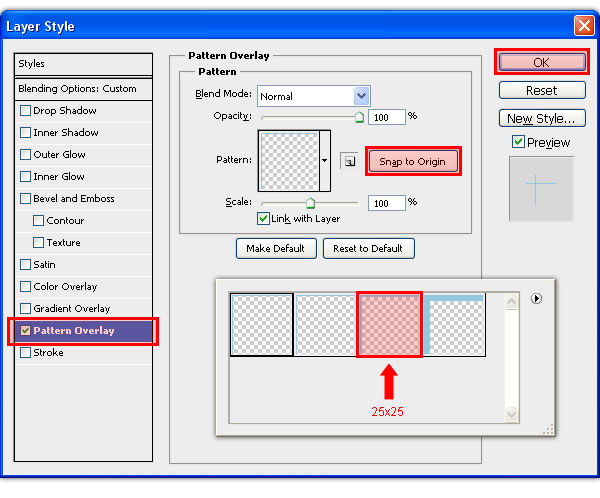Click Reset to Default button
This screenshot has width=600, height=498.
[368, 248]
